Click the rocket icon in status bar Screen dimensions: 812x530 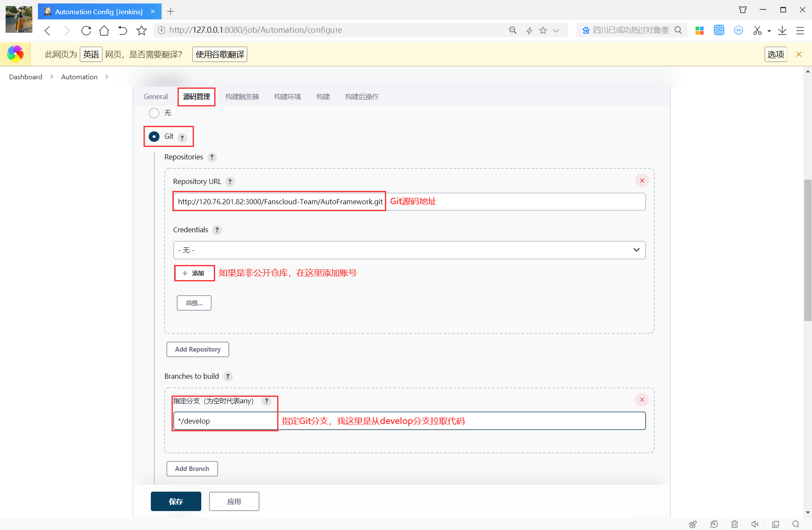click(x=693, y=524)
